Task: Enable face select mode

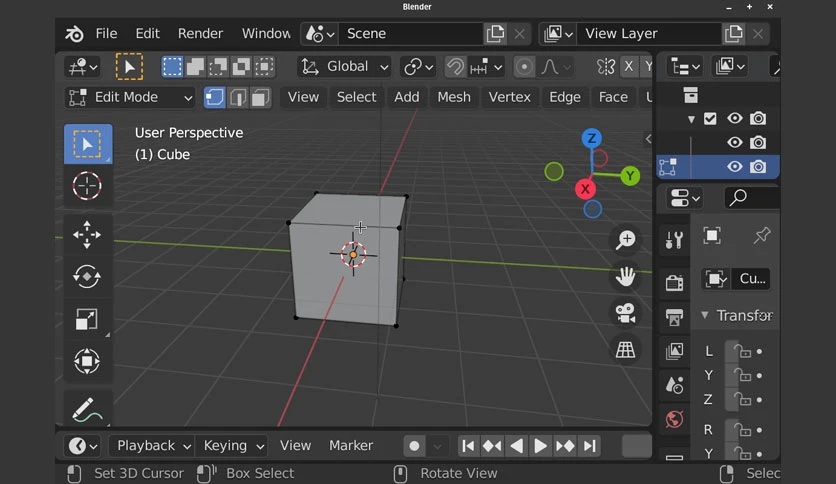Action: pyautogui.click(x=260, y=98)
